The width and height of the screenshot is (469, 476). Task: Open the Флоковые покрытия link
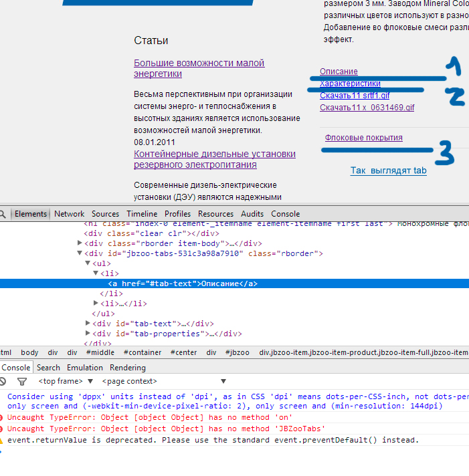coord(363,138)
